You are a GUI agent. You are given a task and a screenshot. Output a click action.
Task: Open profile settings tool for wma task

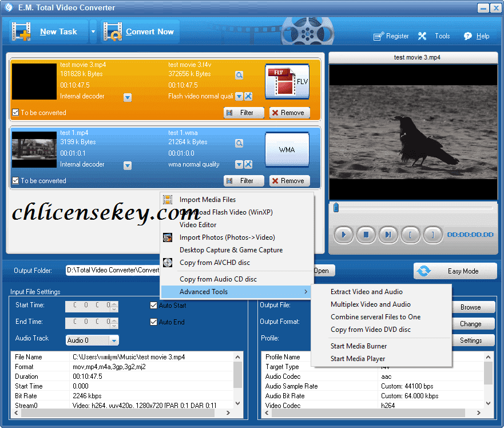point(248,164)
